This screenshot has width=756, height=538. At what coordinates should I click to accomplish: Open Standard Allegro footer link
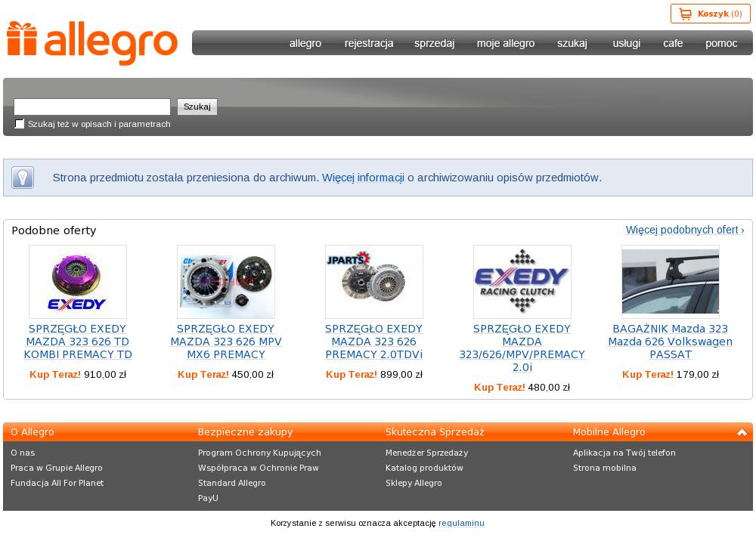click(231, 483)
